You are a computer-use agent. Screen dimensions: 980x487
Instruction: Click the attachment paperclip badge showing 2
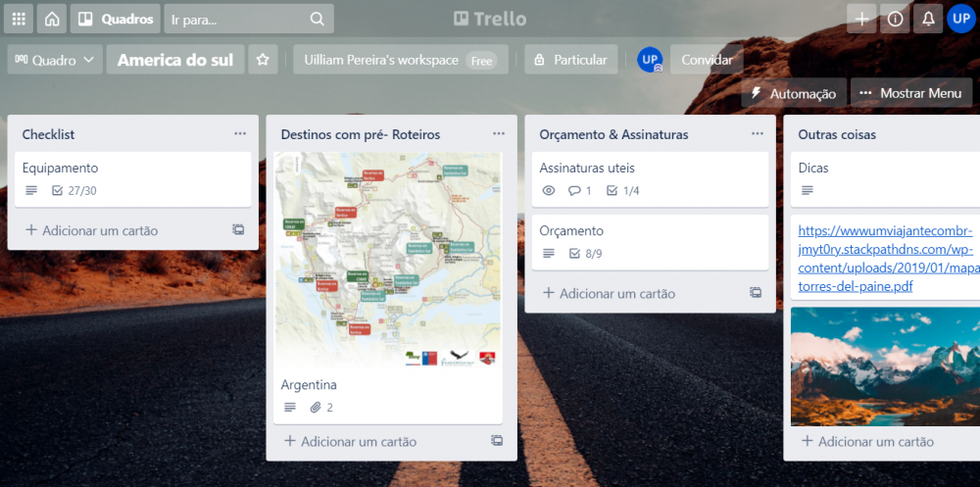pos(321,408)
